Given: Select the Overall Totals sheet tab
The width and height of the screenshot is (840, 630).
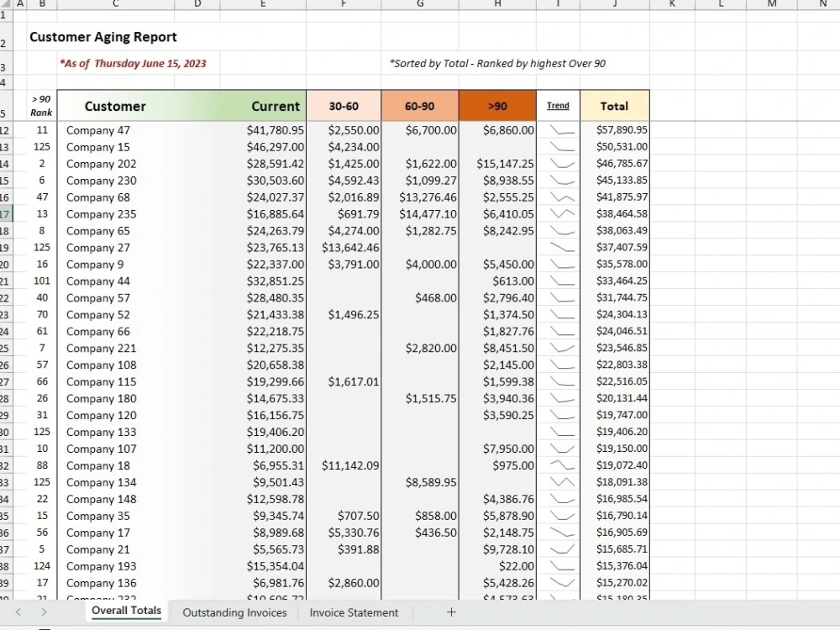Looking at the screenshot, I should [x=127, y=612].
